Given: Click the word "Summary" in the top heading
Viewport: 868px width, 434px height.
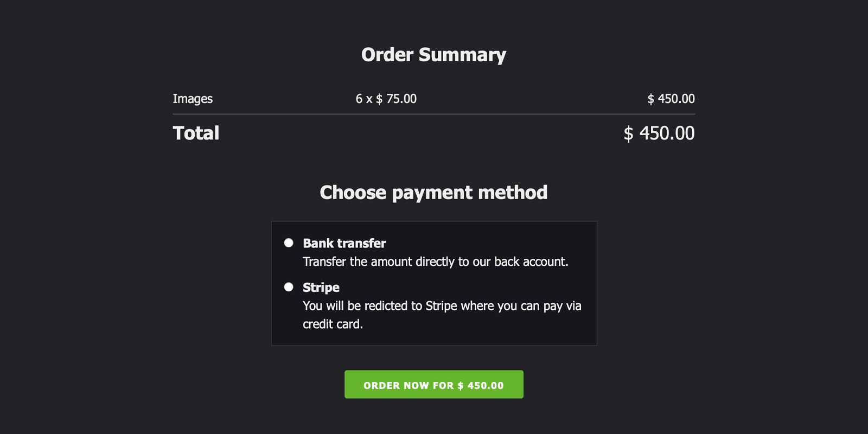Looking at the screenshot, I should pos(462,55).
